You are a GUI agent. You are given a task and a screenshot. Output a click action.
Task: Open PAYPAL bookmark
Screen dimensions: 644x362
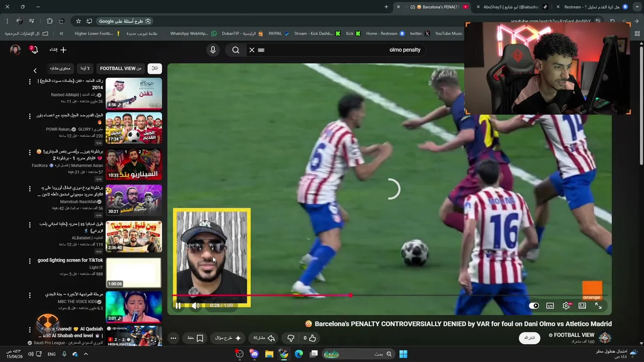coord(279,34)
